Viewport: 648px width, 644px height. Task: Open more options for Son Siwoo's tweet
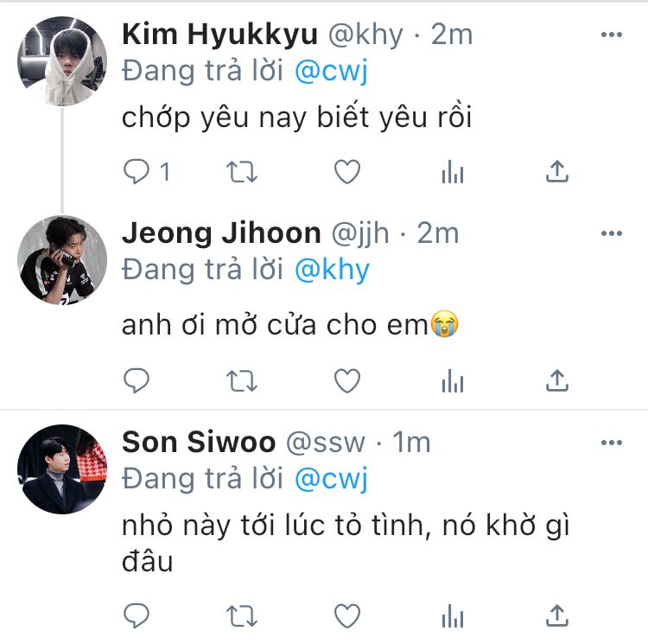pyautogui.click(x=612, y=443)
